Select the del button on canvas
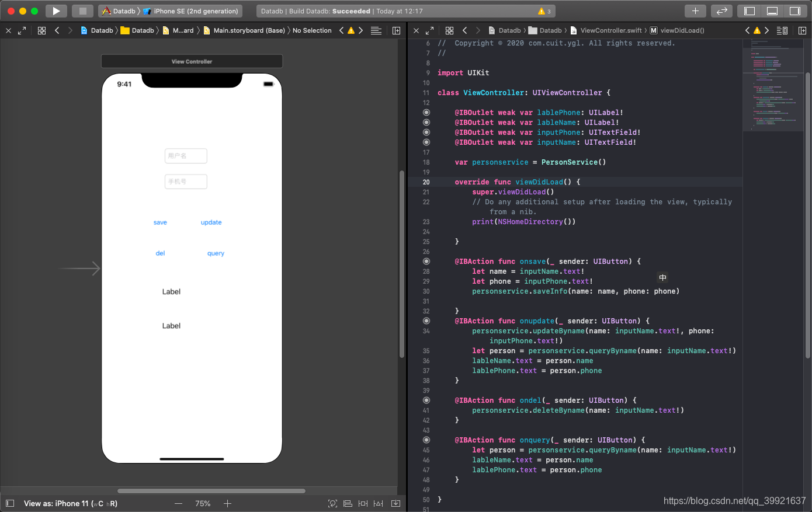The image size is (812, 512). (x=160, y=253)
